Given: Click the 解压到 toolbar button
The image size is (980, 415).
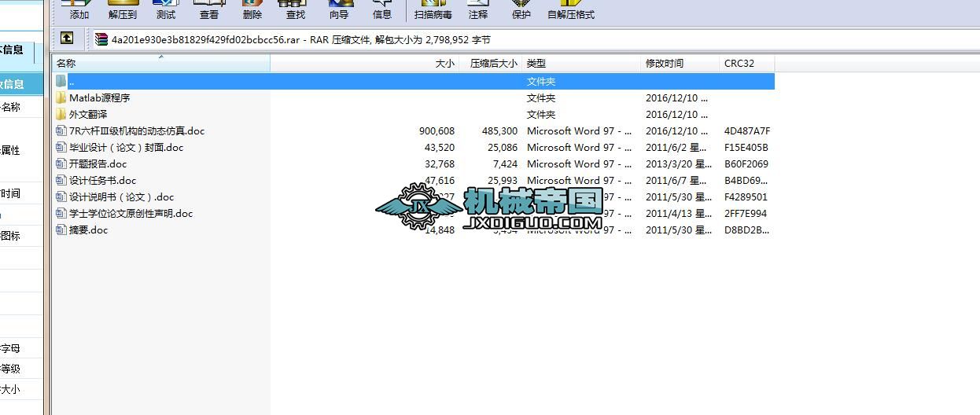Looking at the screenshot, I should pos(122,11).
